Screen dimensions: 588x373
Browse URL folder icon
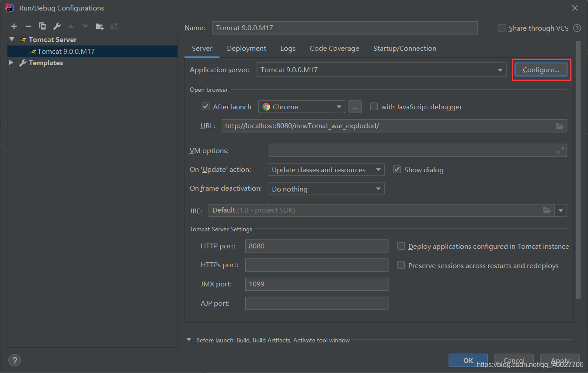560,126
